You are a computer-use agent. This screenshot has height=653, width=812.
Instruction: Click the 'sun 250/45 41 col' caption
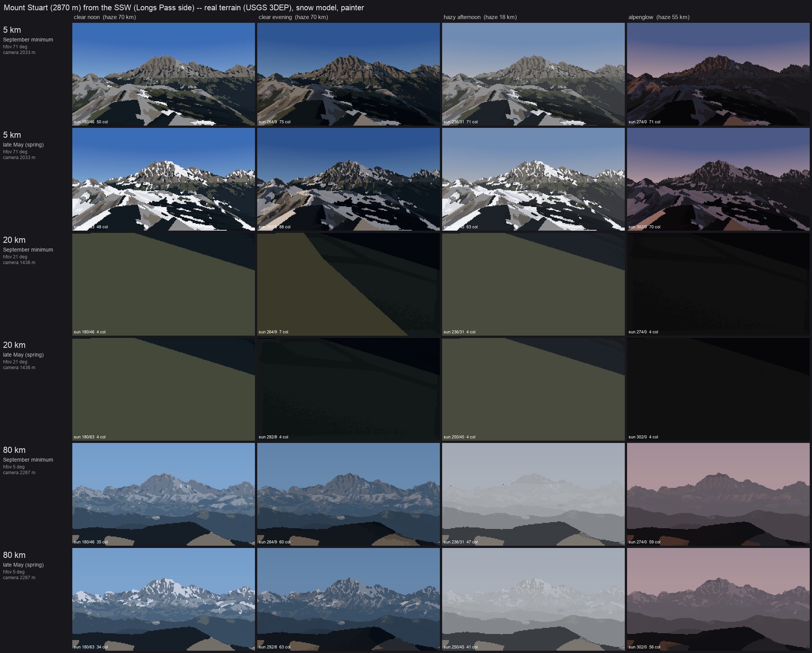(x=460, y=647)
